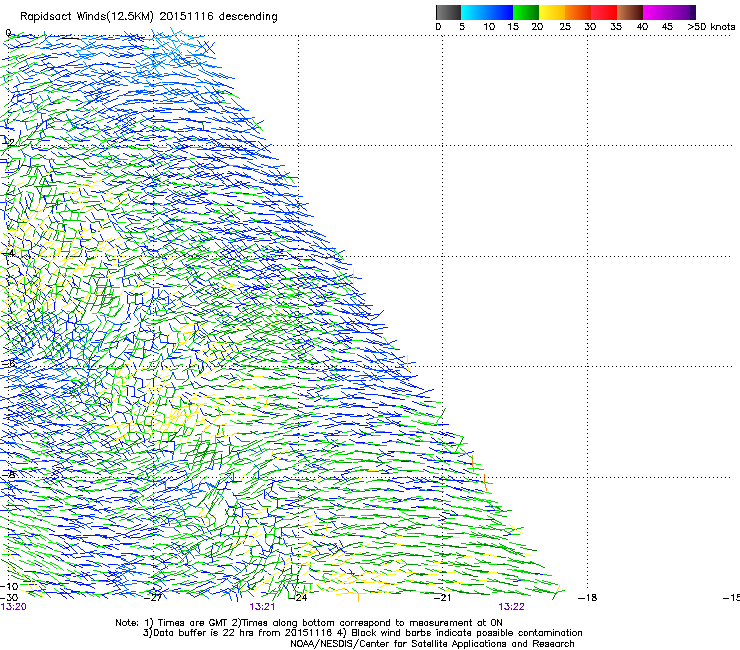Select the purple time label '13:21'
740x650 pixels.
click(262, 607)
